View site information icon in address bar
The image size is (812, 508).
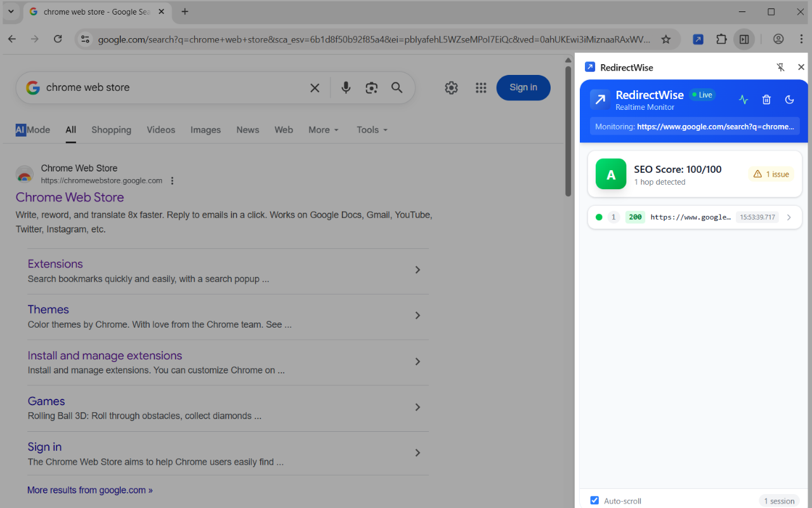pyautogui.click(x=85, y=39)
